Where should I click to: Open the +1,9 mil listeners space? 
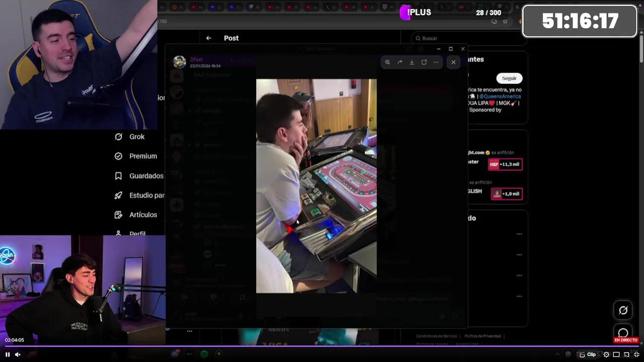pyautogui.click(x=507, y=194)
